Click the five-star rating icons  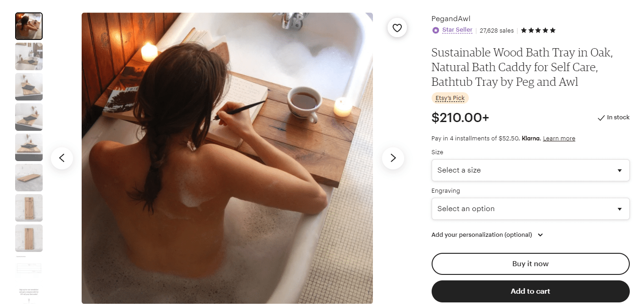pos(539,30)
